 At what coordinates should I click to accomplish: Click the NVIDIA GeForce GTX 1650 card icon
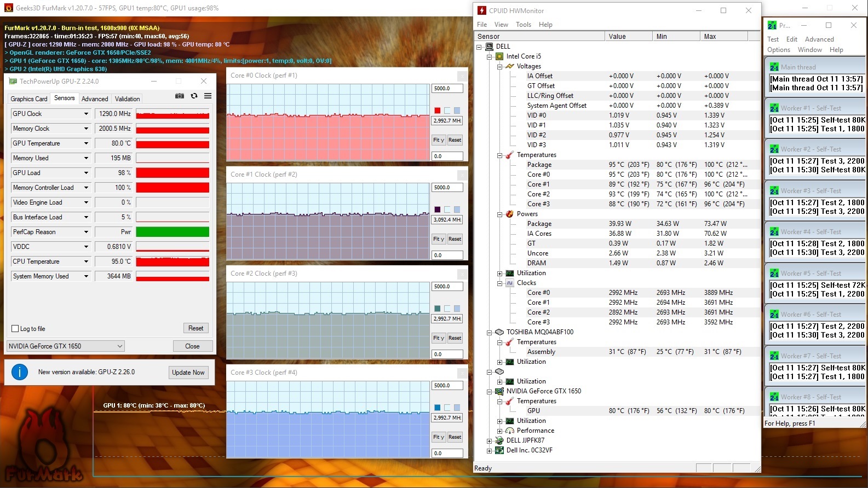(499, 391)
